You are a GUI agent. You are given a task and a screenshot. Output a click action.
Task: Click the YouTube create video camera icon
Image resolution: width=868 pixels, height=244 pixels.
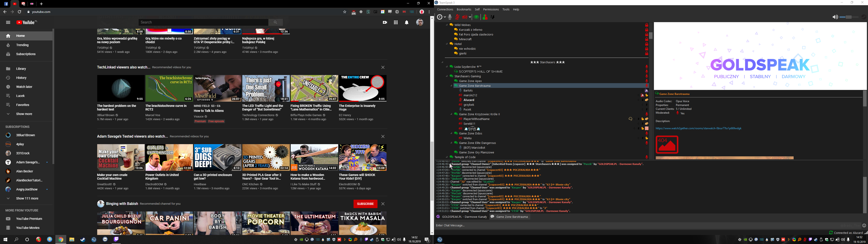click(x=385, y=23)
